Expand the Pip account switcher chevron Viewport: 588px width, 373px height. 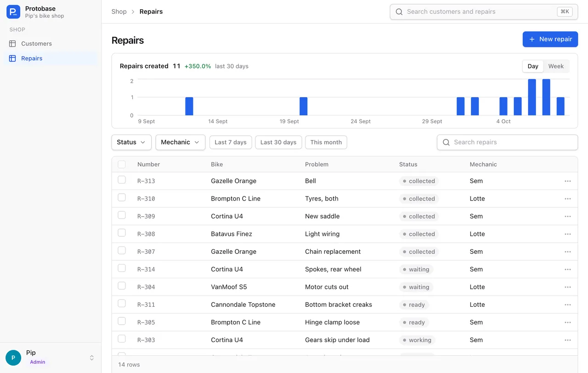(x=92, y=358)
